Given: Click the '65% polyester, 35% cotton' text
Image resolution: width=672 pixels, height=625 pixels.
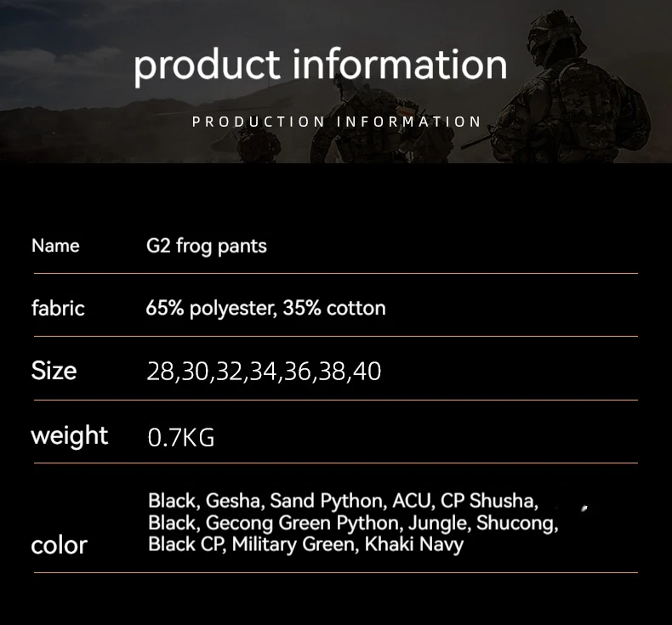Looking at the screenshot, I should click(265, 309).
